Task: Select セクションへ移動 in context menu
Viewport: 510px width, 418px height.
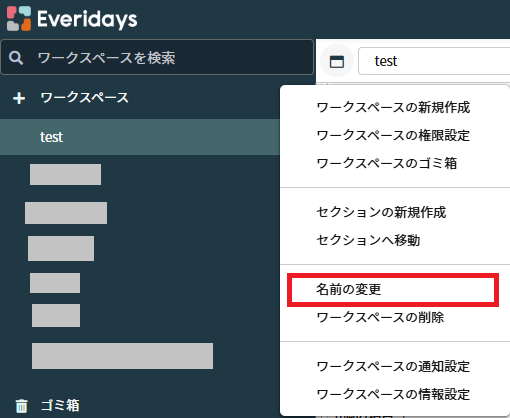Action: point(368,240)
